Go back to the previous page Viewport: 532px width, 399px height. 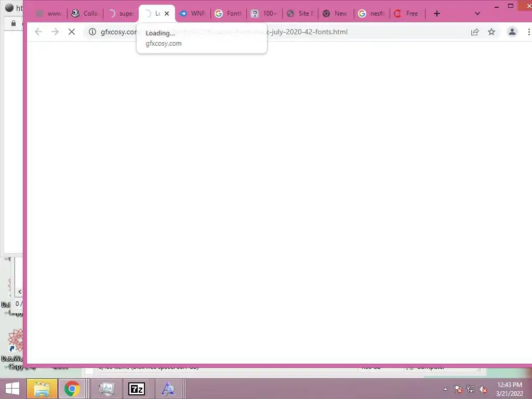point(38,32)
